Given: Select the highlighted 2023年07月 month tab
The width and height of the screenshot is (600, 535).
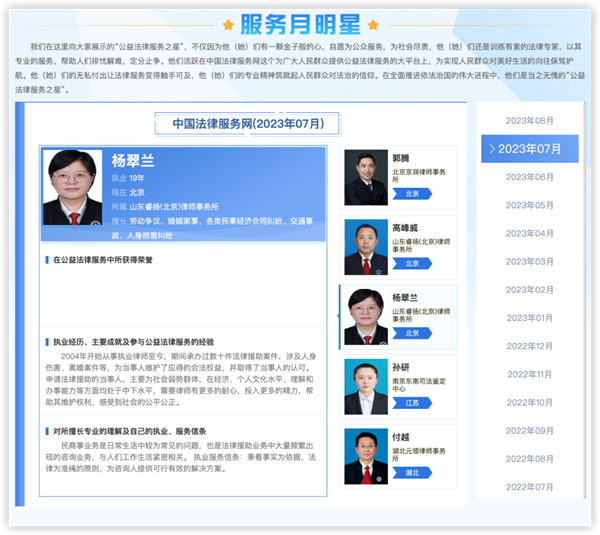Looking at the screenshot, I should point(530,148).
